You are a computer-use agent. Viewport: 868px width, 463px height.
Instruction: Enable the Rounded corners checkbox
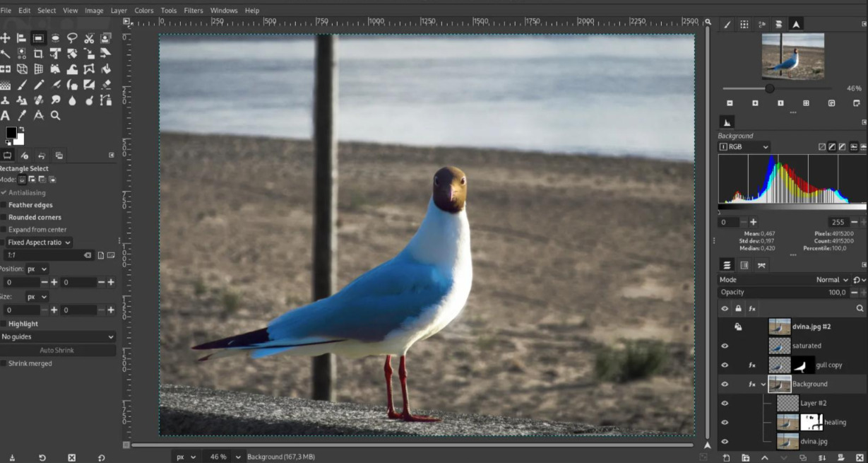click(x=4, y=217)
